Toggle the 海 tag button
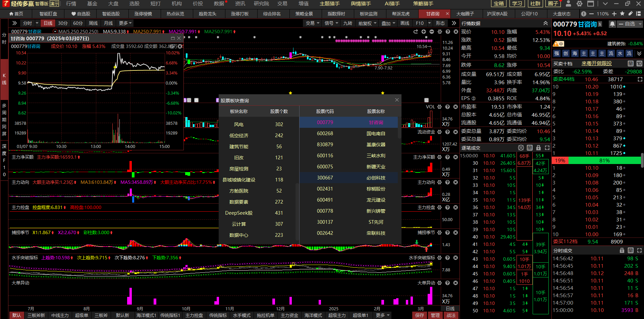644x319 pixels. tap(575, 53)
